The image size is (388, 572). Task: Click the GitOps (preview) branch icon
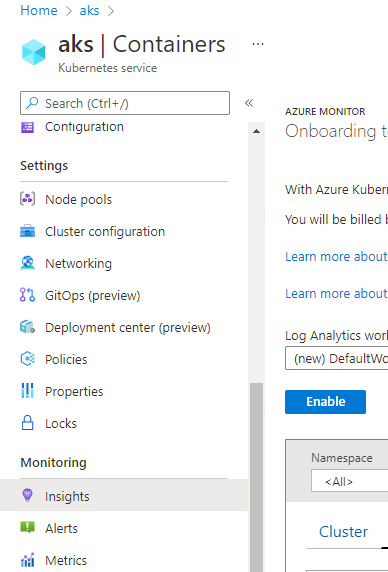(x=27, y=295)
